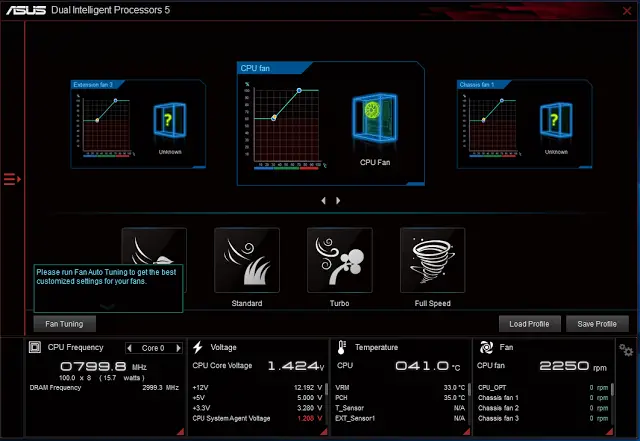The height and width of the screenshot is (441, 640).
Task: Click the Core 0 selector label
Action: pos(153,348)
